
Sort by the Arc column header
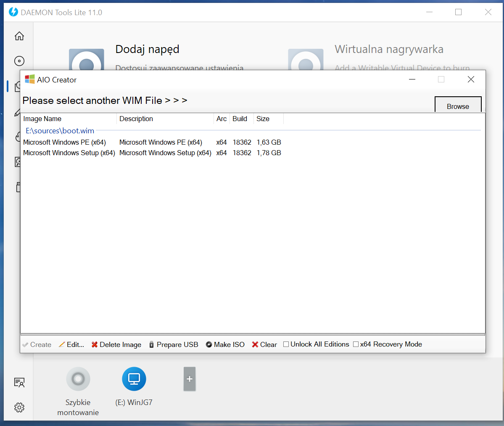pos(222,119)
